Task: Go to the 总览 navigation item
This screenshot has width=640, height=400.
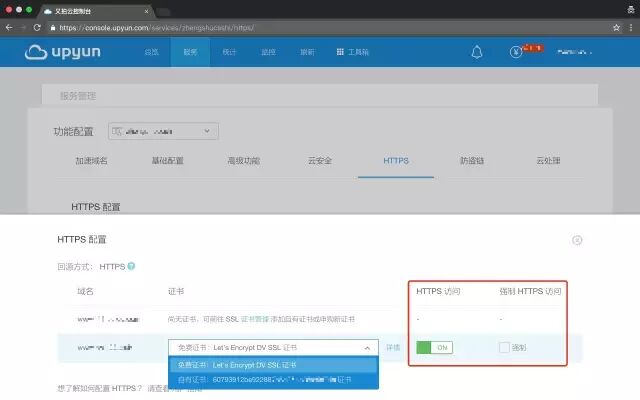Action: point(151,52)
